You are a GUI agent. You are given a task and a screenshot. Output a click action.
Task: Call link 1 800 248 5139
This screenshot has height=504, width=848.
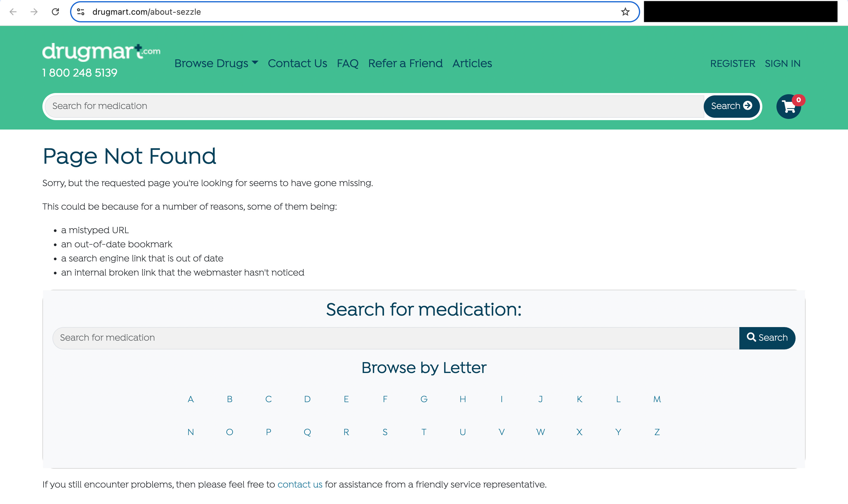point(80,73)
